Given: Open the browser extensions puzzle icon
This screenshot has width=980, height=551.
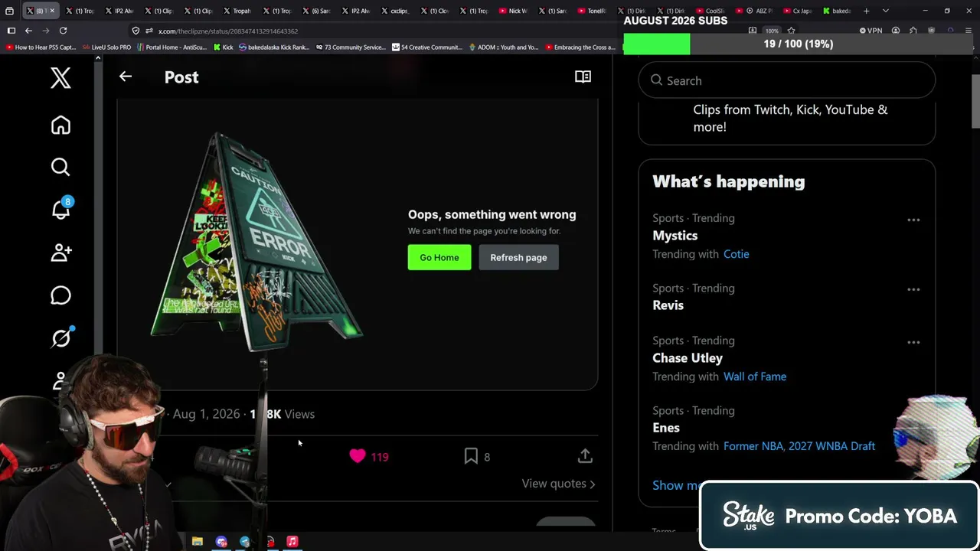Looking at the screenshot, I should point(913,31).
